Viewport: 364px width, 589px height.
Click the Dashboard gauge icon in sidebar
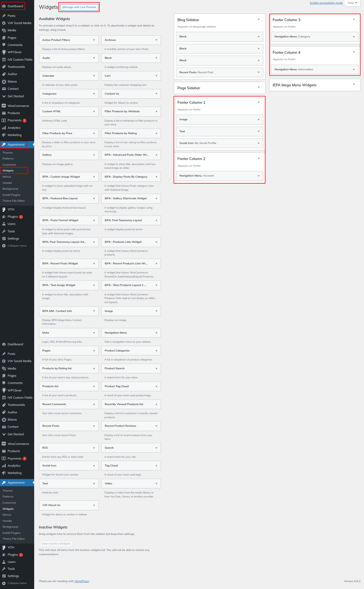tap(4, 6)
